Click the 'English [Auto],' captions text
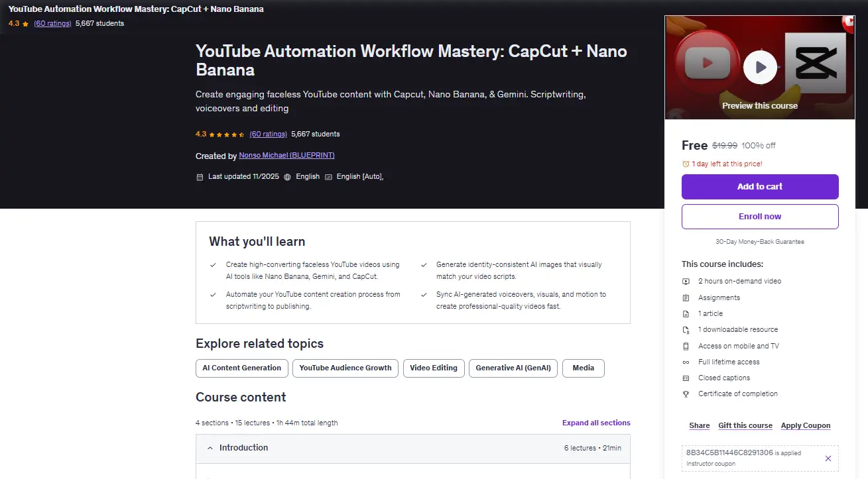 360,177
